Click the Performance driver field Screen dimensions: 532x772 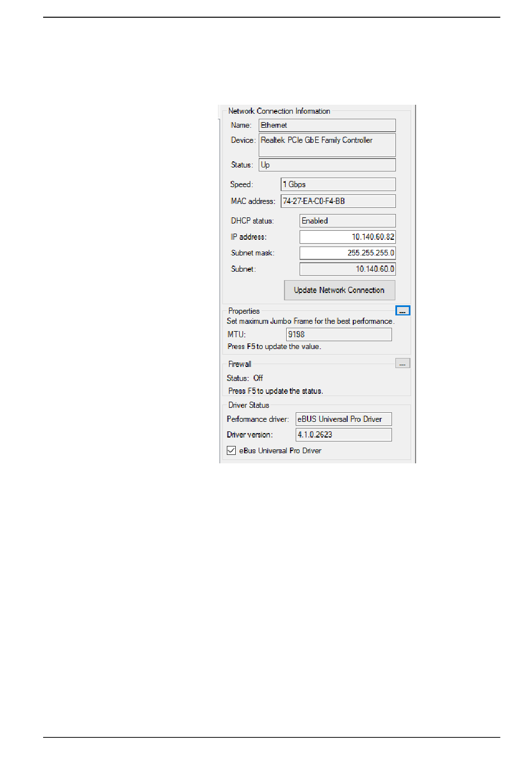pyautogui.click(x=343, y=419)
